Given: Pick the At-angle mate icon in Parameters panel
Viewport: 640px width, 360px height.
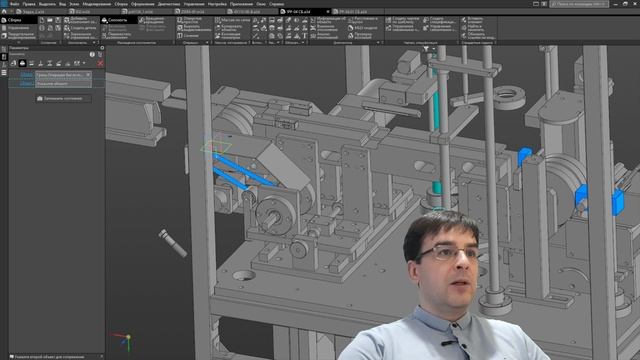Looking at the screenshot, I should pyautogui.click(x=58, y=63).
